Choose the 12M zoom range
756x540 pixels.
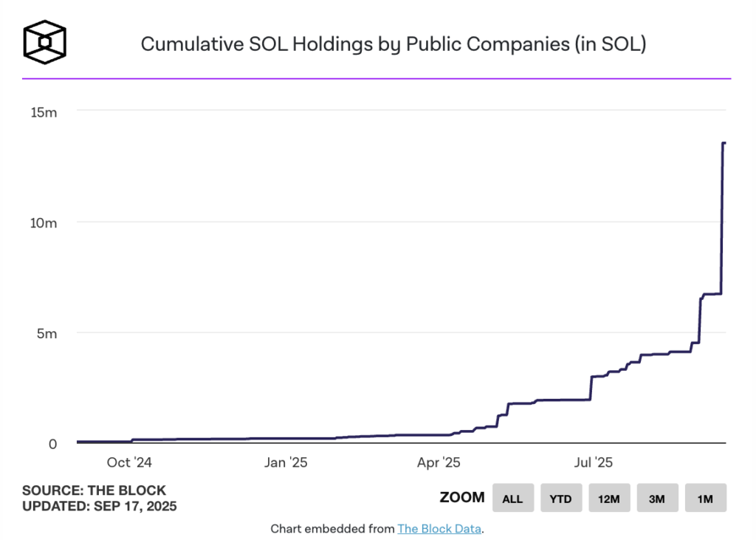[x=609, y=498]
